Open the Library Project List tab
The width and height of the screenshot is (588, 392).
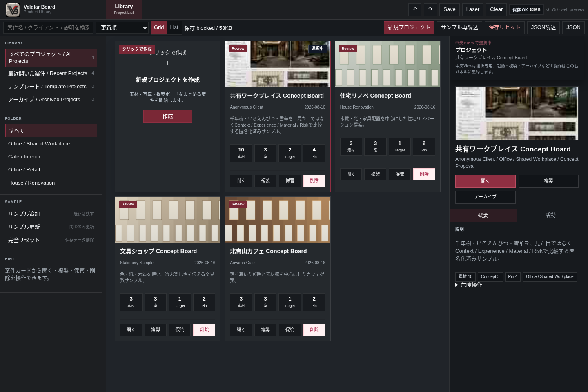pyautogui.click(x=124, y=9)
